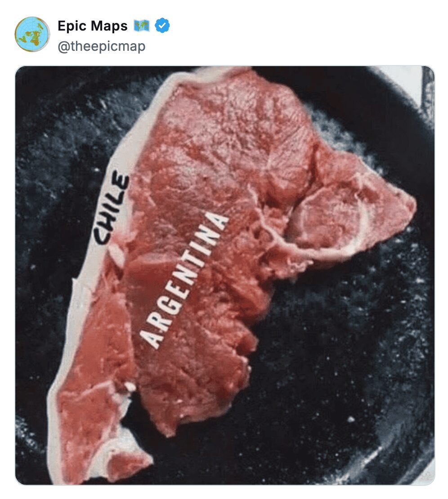
Task: Open the Epic Maps profile avatar
Action: (32, 34)
